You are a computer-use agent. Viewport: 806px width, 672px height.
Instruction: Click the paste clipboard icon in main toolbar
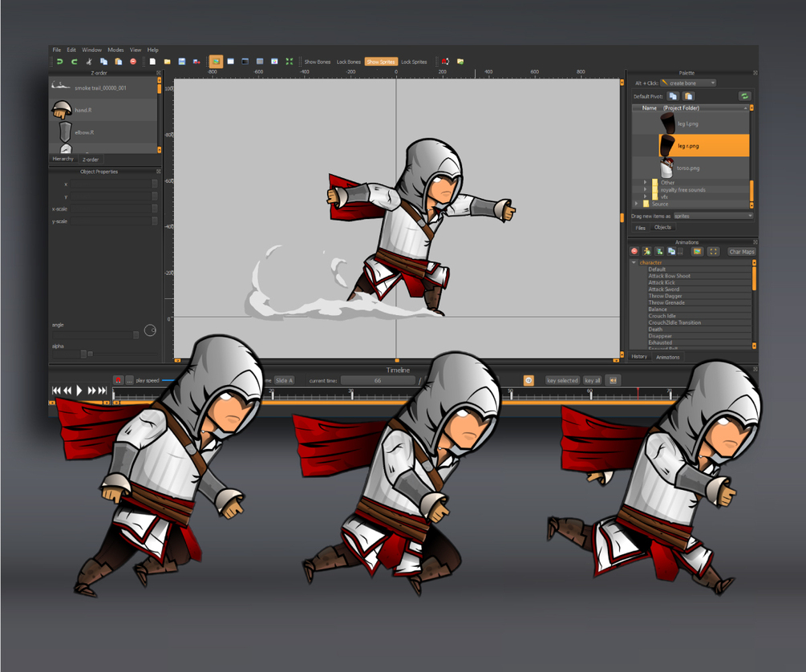[x=118, y=62]
